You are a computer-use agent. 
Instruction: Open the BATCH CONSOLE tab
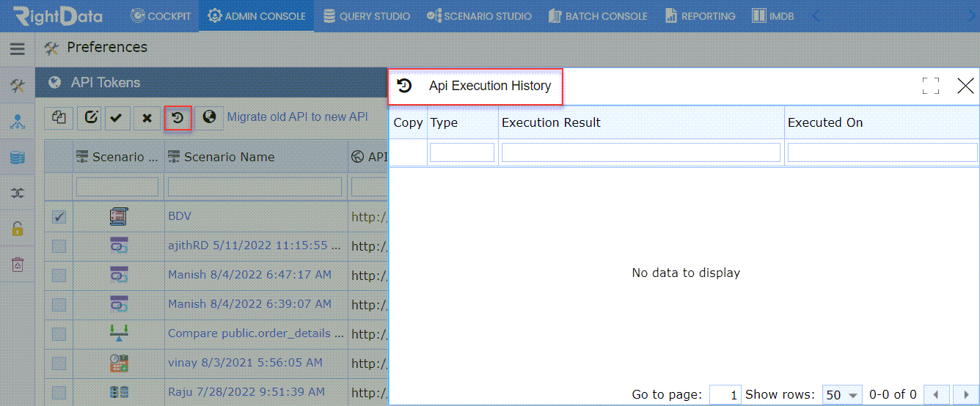point(596,15)
